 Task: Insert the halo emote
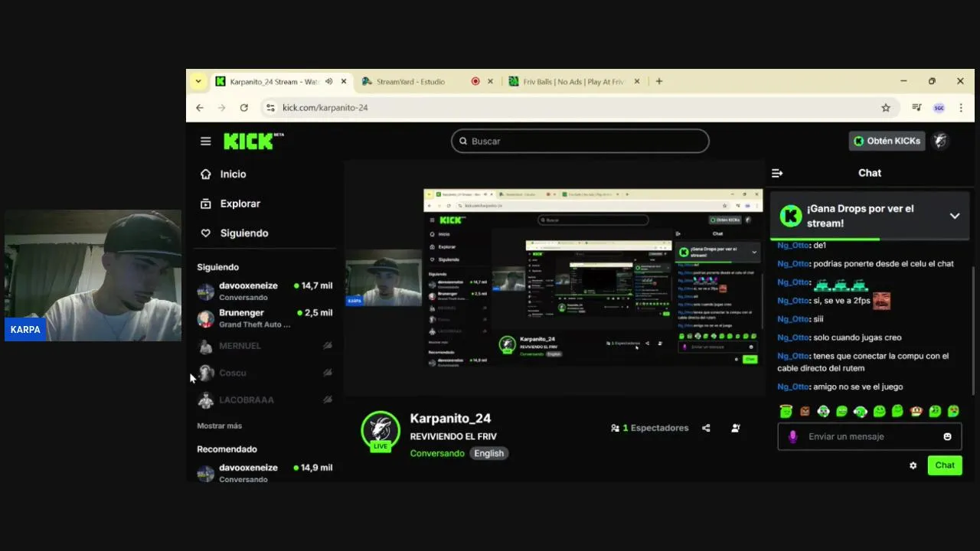786,412
